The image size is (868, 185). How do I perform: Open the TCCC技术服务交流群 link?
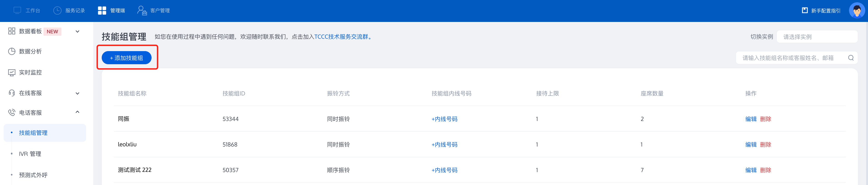[x=341, y=37]
